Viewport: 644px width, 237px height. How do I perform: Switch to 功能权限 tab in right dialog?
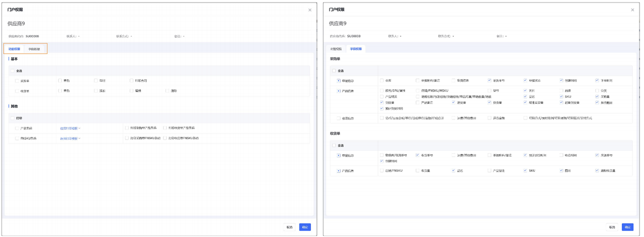[336, 49]
